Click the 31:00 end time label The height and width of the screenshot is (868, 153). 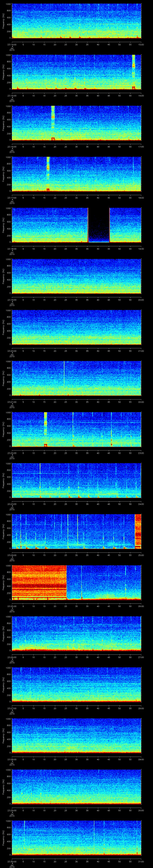click(141, 861)
